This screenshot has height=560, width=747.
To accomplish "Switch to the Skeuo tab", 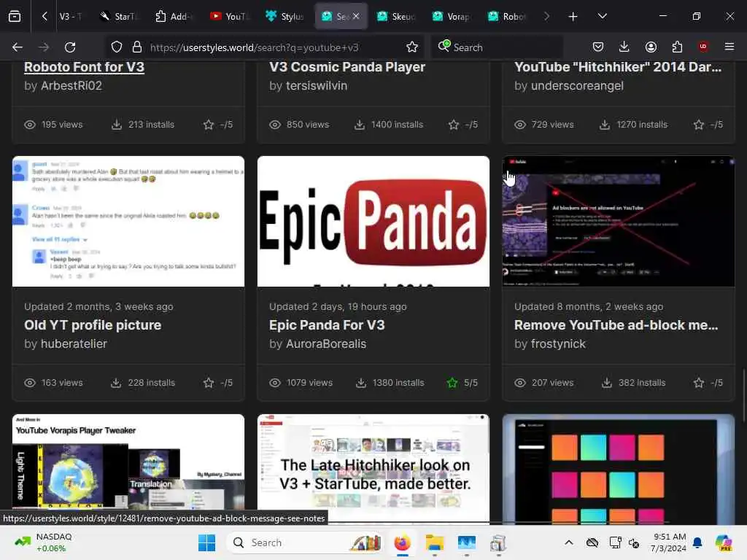I will coord(395,17).
